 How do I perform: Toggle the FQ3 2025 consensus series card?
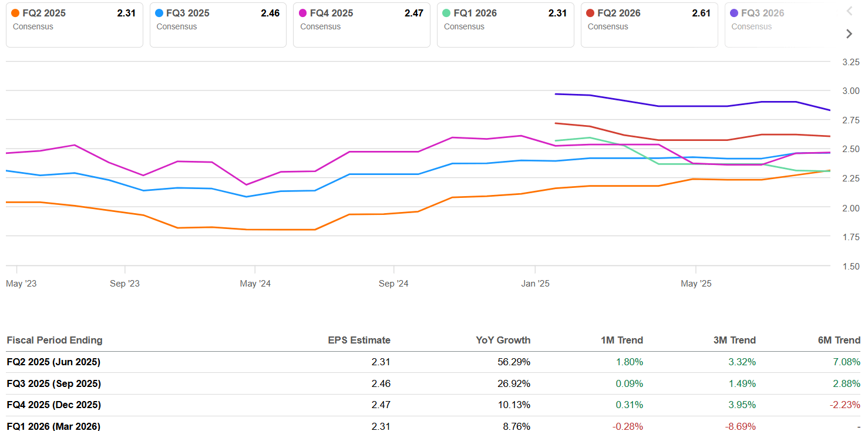[218, 23]
